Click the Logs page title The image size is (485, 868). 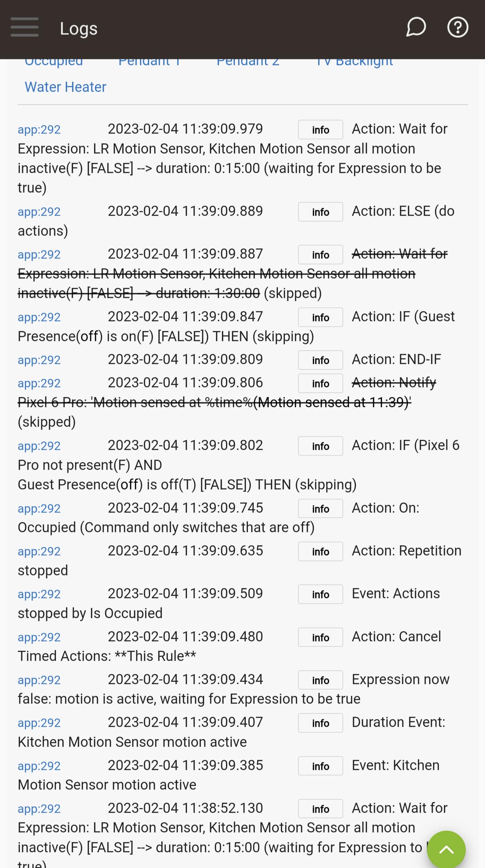pos(78,29)
